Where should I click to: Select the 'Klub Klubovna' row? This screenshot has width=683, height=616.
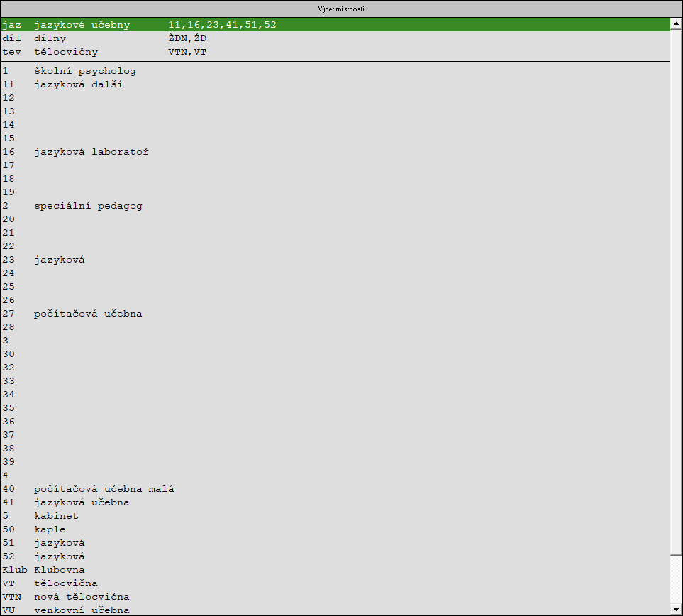coord(59,570)
